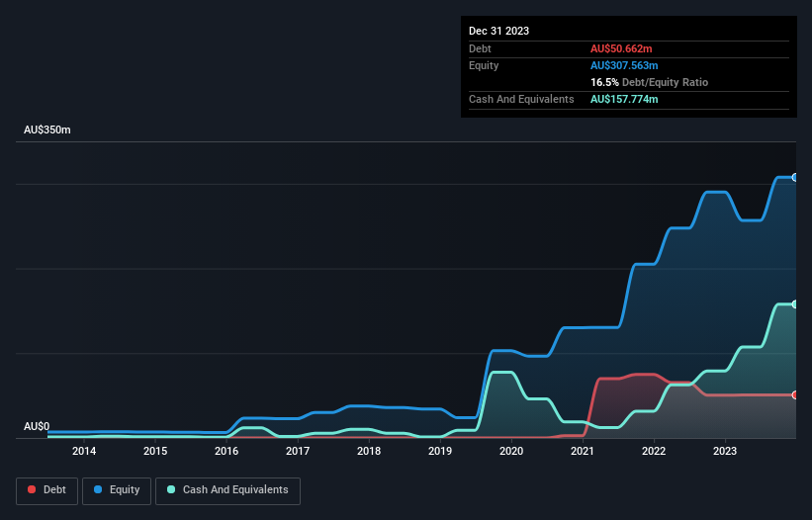This screenshot has width=812, height=520.
Task: Select the 2023 x-axis label
Action: coord(725,451)
